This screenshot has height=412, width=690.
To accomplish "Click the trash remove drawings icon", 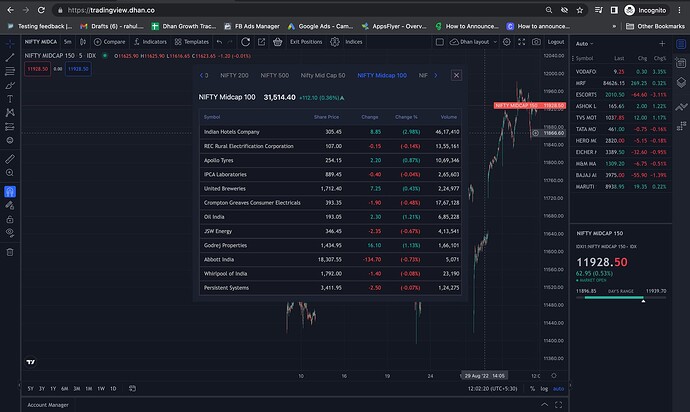I will 10,252.
